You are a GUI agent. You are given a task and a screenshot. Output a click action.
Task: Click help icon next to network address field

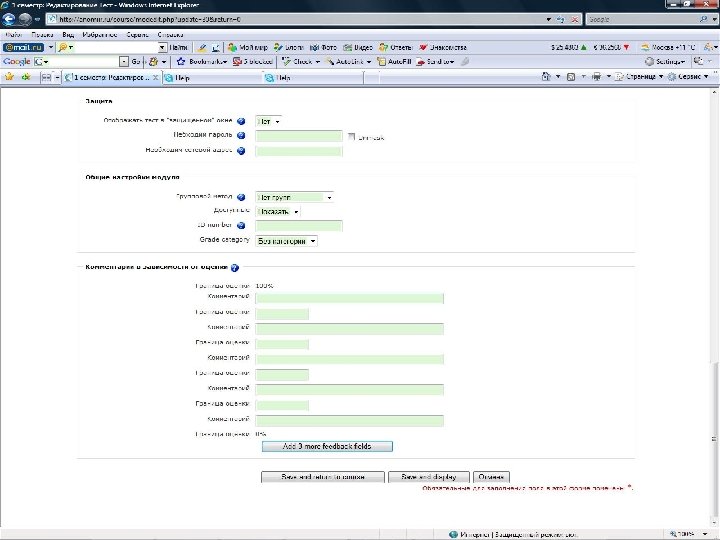point(241,151)
